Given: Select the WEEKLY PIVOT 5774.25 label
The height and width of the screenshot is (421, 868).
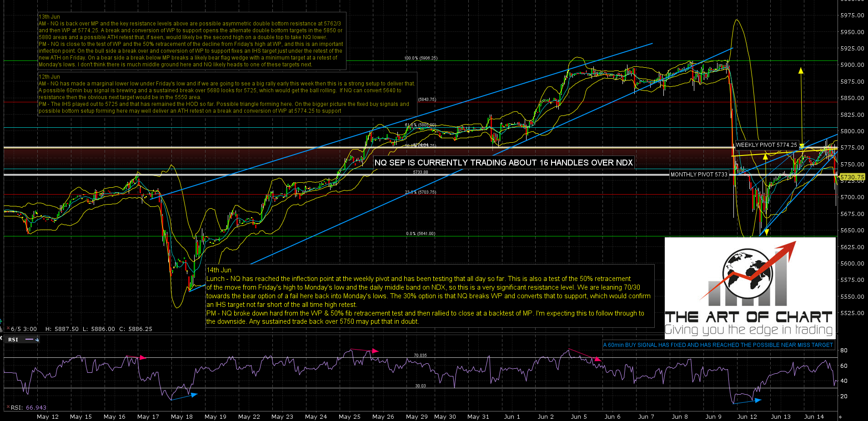Looking at the screenshot, I should coord(766,145).
